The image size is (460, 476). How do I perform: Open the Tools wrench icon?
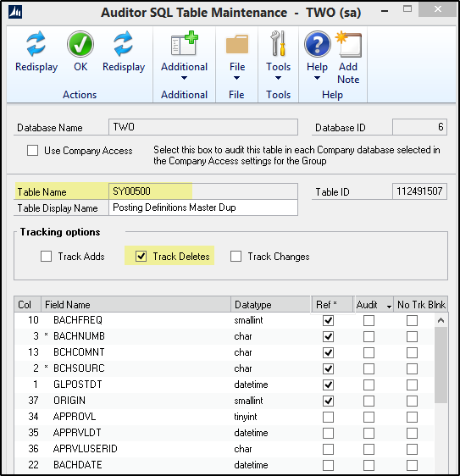point(279,43)
